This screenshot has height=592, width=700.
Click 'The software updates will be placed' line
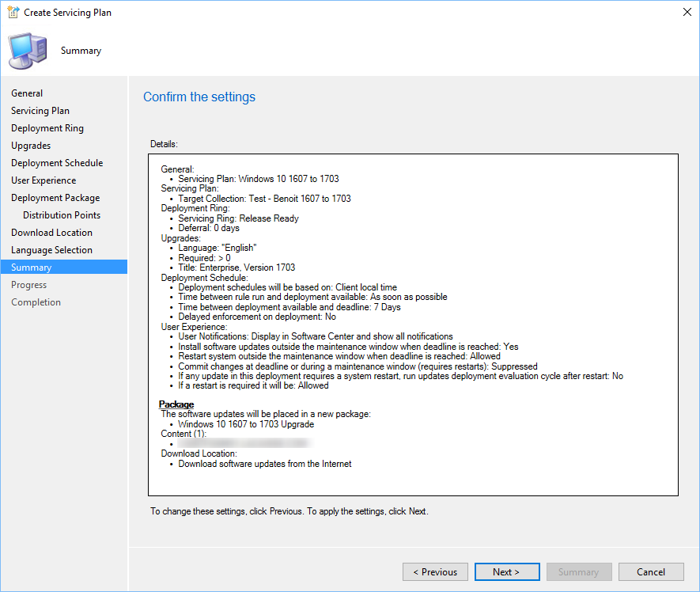[x=266, y=414]
